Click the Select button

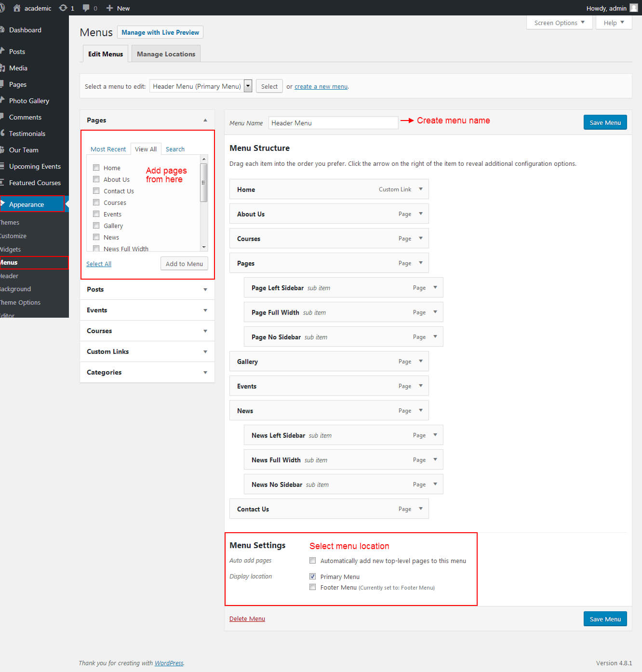pos(269,86)
